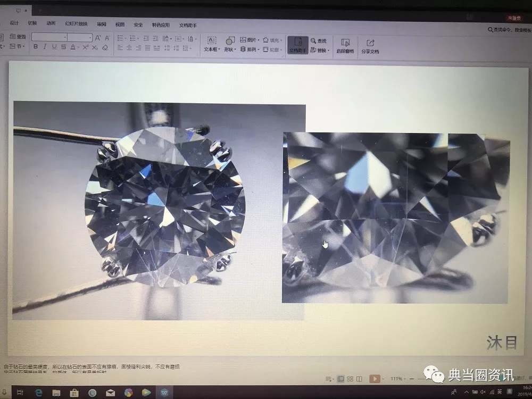Toggle italic formatting

(45, 46)
